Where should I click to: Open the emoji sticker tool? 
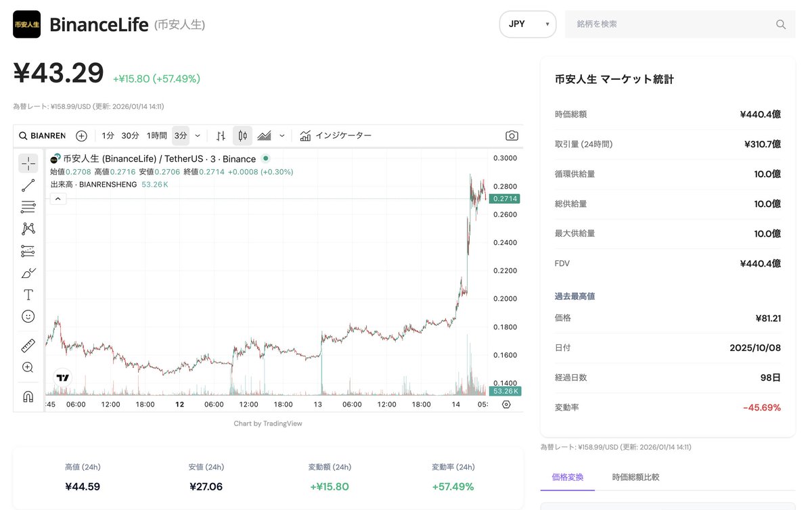(28, 316)
